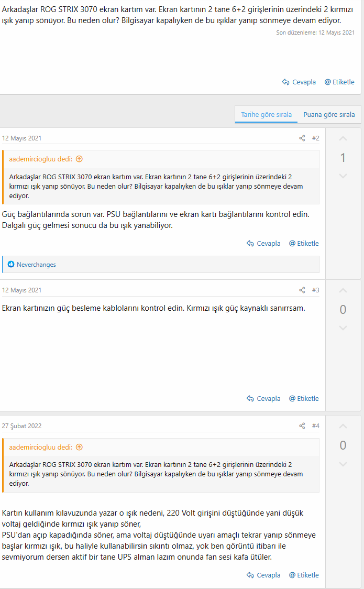Click the share icon on post #3
The width and height of the screenshot is (364, 589).
302,290
